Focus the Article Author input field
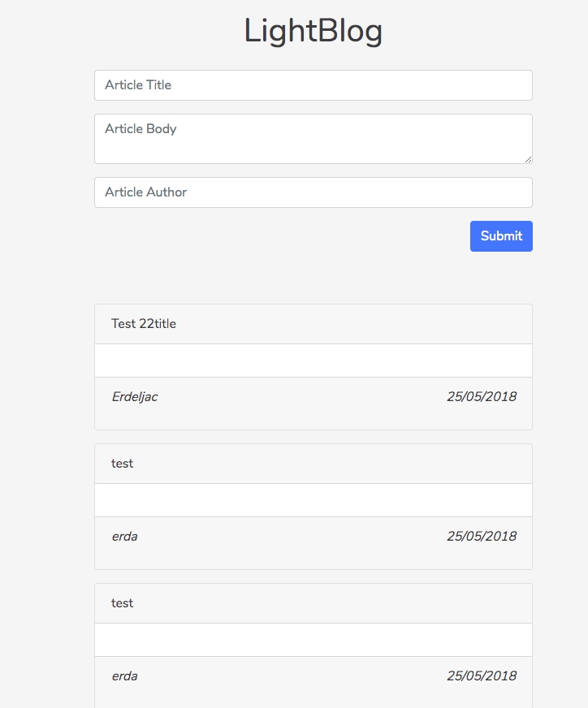 [313, 192]
